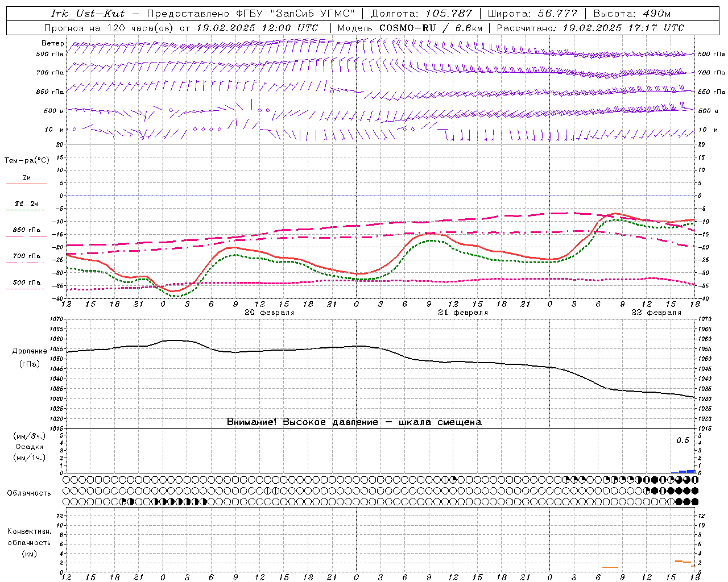
Task: Click the Осадки label
Action: point(29,447)
